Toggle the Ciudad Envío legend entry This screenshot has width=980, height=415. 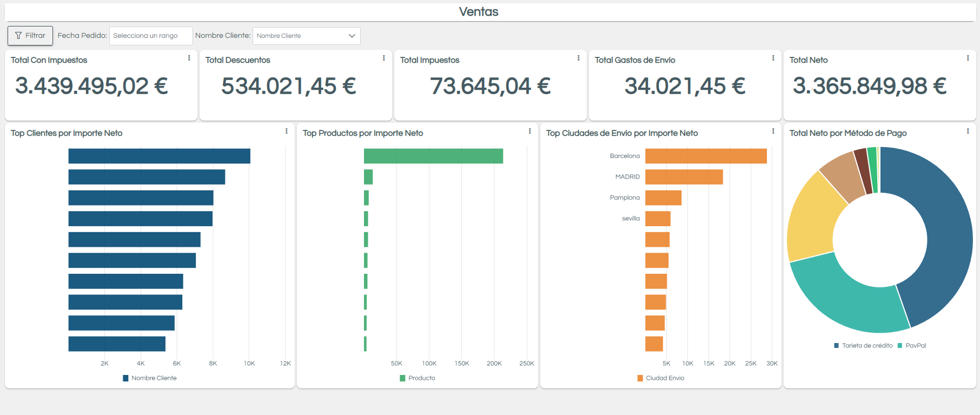point(661,378)
